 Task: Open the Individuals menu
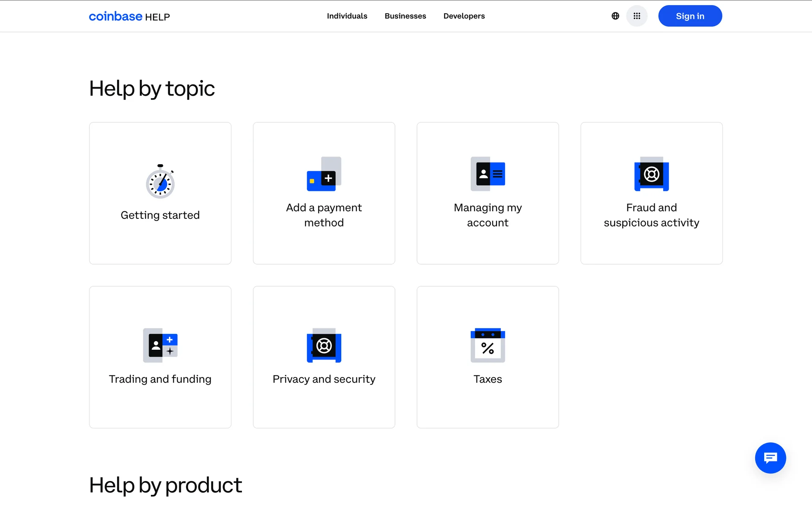pyautogui.click(x=347, y=16)
